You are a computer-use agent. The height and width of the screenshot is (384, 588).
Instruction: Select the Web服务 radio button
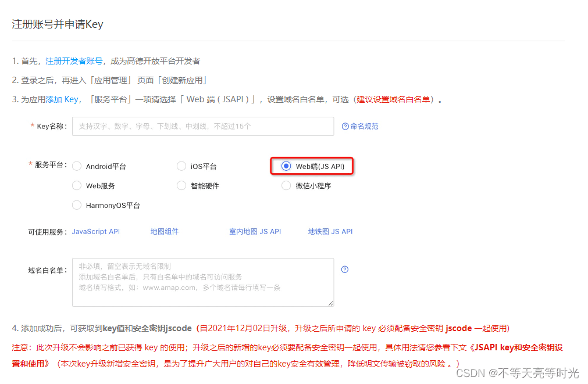click(77, 185)
